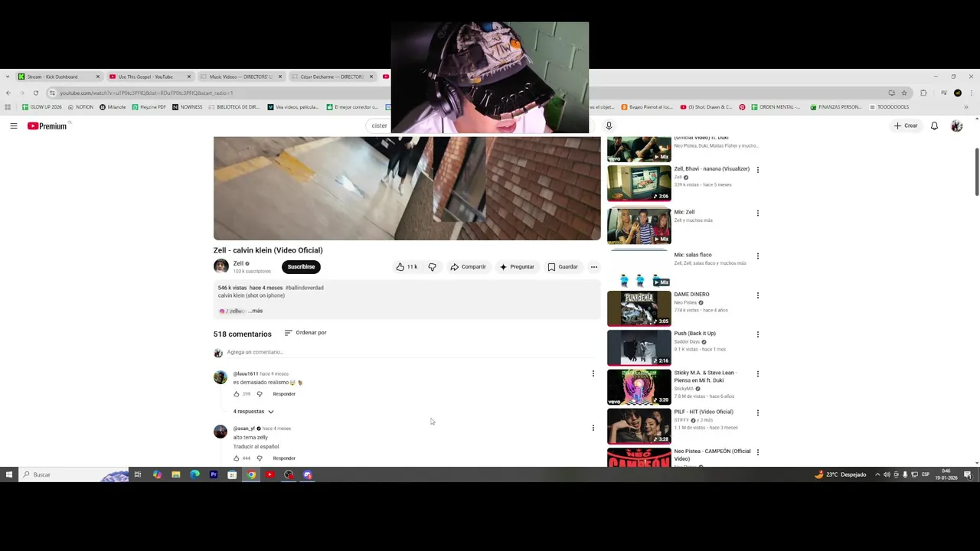The width and height of the screenshot is (980, 551).
Task: Click Traducir al español on comment
Action: pyautogui.click(x=256, y=446)
